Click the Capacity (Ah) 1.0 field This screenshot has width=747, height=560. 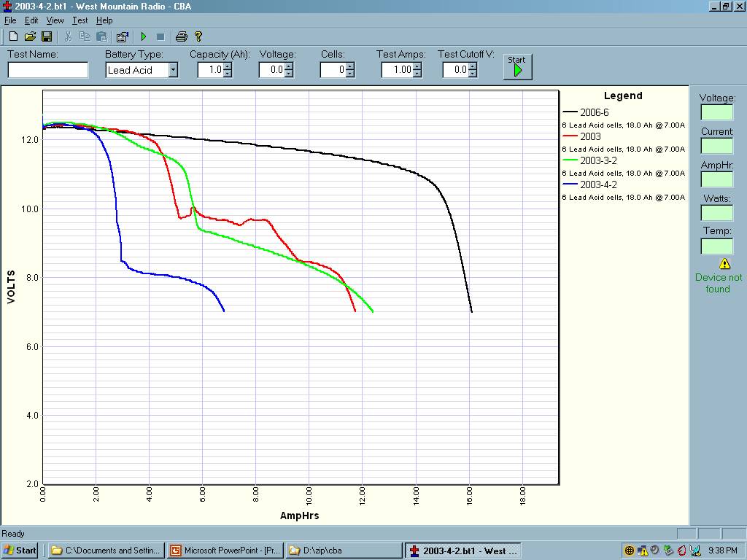[x=211, y=70]
